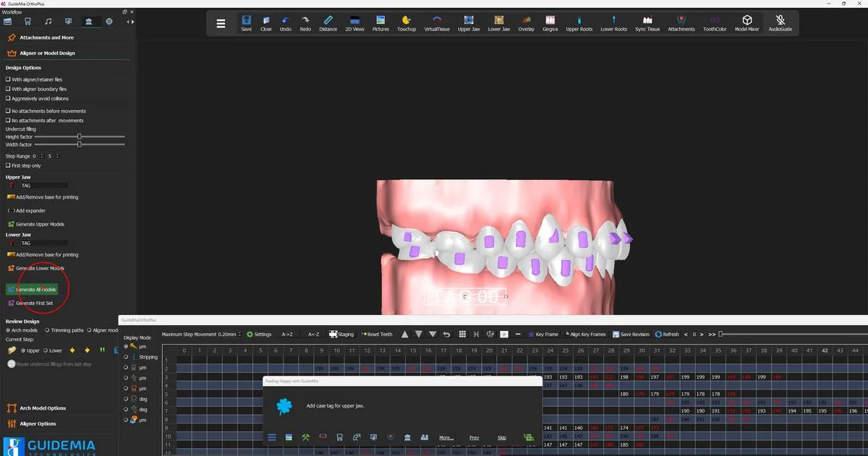Screen dimensions: 868x456
Task: Click Add/Remove base for printing, Upper Jaw
Action: pyautogui.click(x=42, y=197)
